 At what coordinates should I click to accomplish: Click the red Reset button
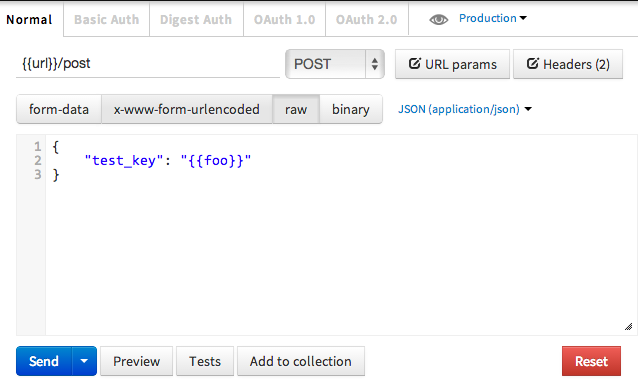tap(591, 361)
